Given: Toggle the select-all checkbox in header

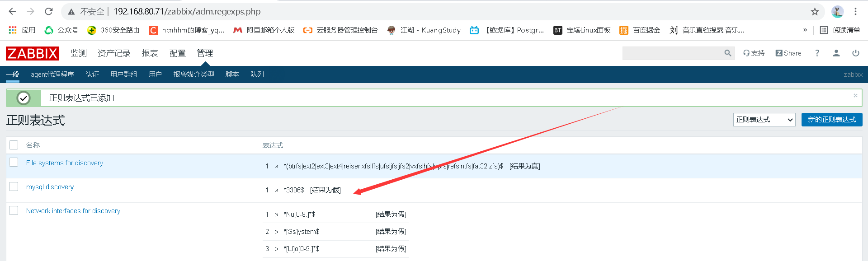Looking at the screenshot, I should [14, 145].
